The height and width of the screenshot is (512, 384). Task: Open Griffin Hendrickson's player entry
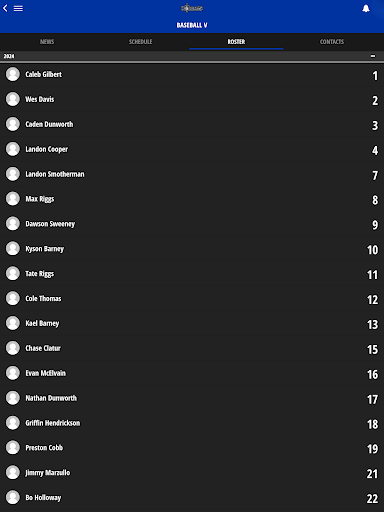pyautogui.click(x=192, y=423)
